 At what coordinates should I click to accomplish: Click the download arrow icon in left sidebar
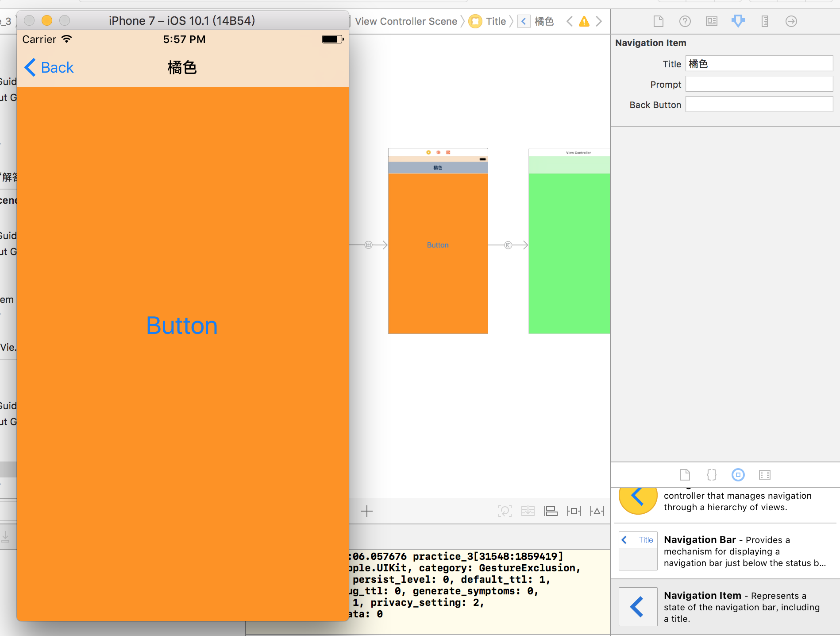(x=5, y=537)
